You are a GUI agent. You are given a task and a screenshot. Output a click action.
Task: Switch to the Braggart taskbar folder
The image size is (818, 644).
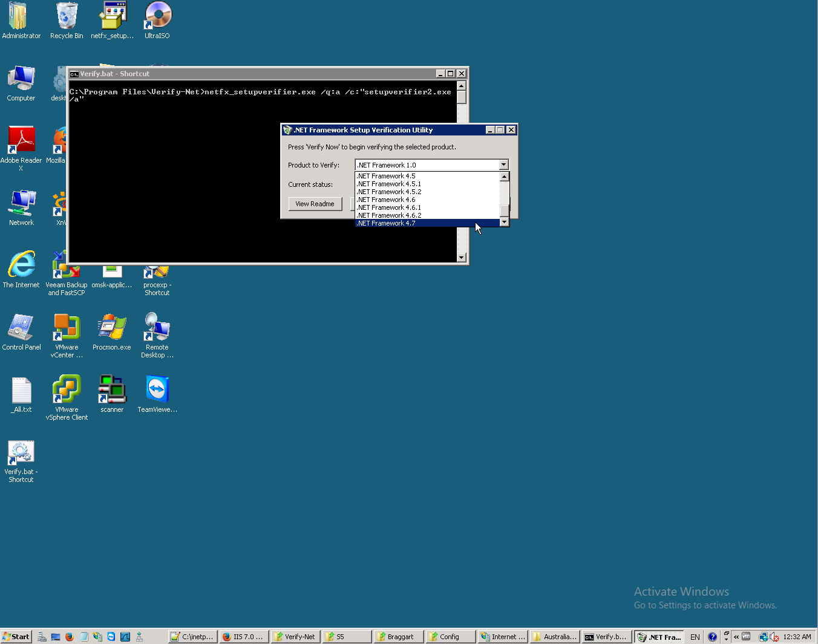pos(399,637)
